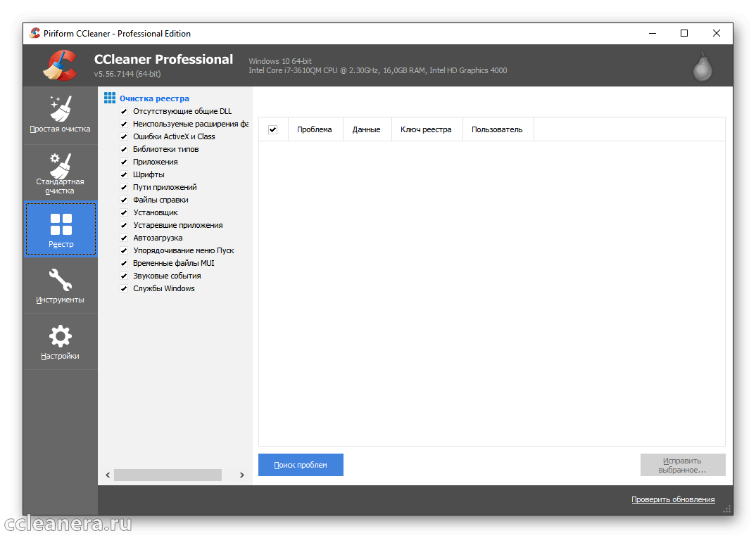Toggle Библиотеки типов checkbox

click(124, 149)
